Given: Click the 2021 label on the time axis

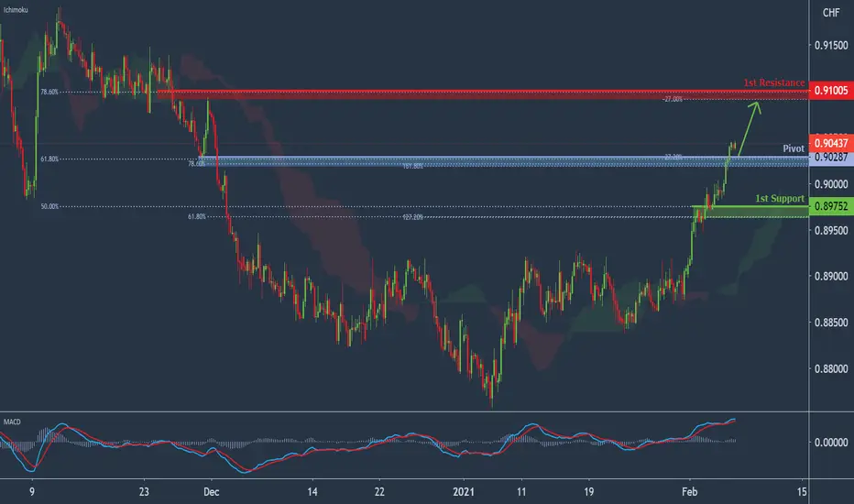Looking at the screenshot, I should [464, 492].
